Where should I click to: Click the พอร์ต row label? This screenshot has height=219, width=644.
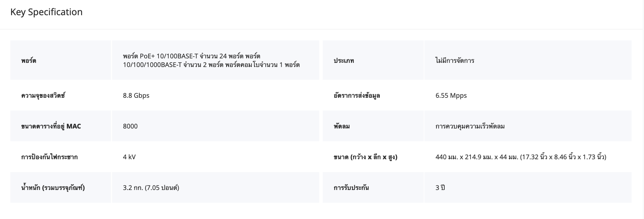[x=29, y=60]
